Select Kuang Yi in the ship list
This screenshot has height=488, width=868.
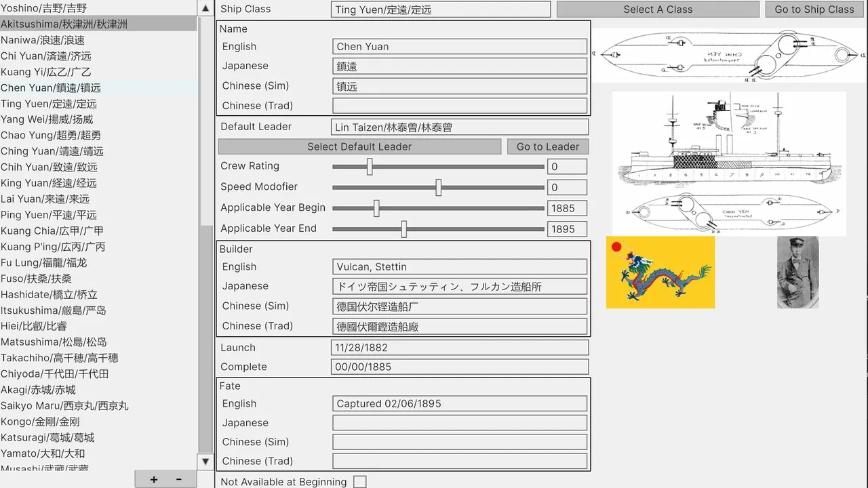coord(98,72)
